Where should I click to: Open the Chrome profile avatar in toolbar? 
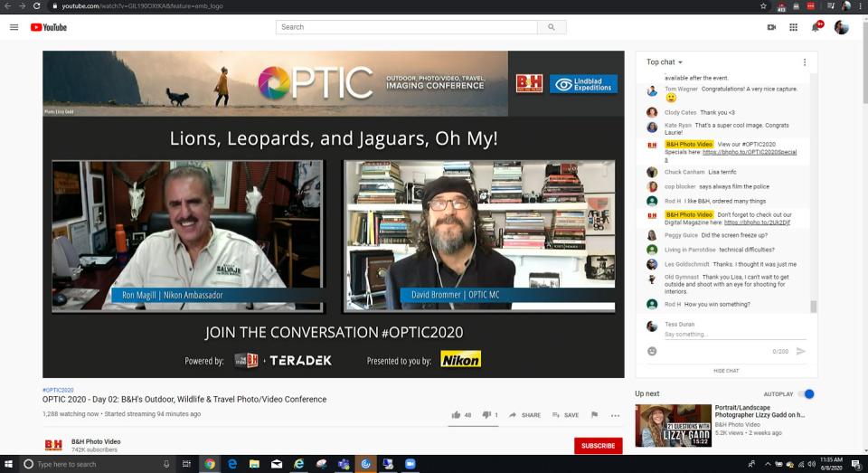(x=846, y=6)
